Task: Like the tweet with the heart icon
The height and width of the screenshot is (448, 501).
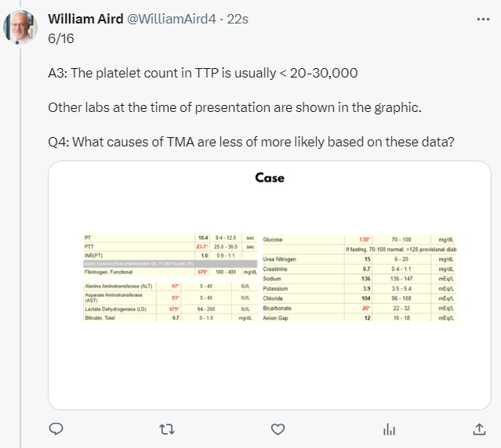Action: pos(278,429)
